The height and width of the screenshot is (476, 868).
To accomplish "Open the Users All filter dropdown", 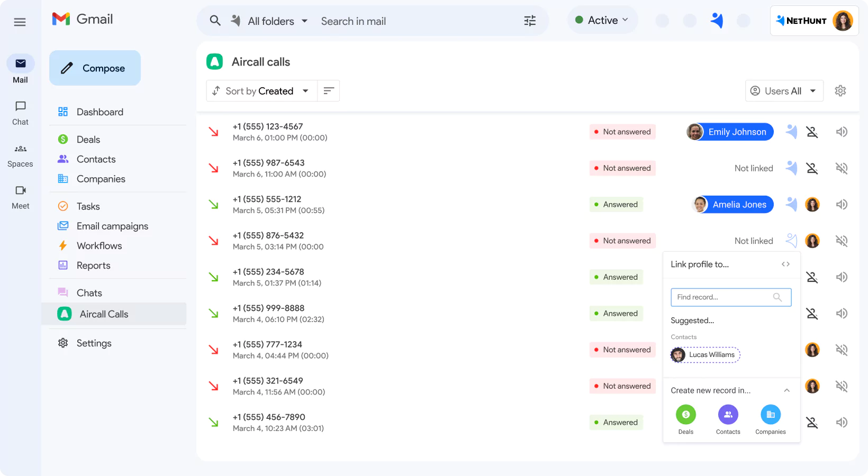I will pos(784,90).
